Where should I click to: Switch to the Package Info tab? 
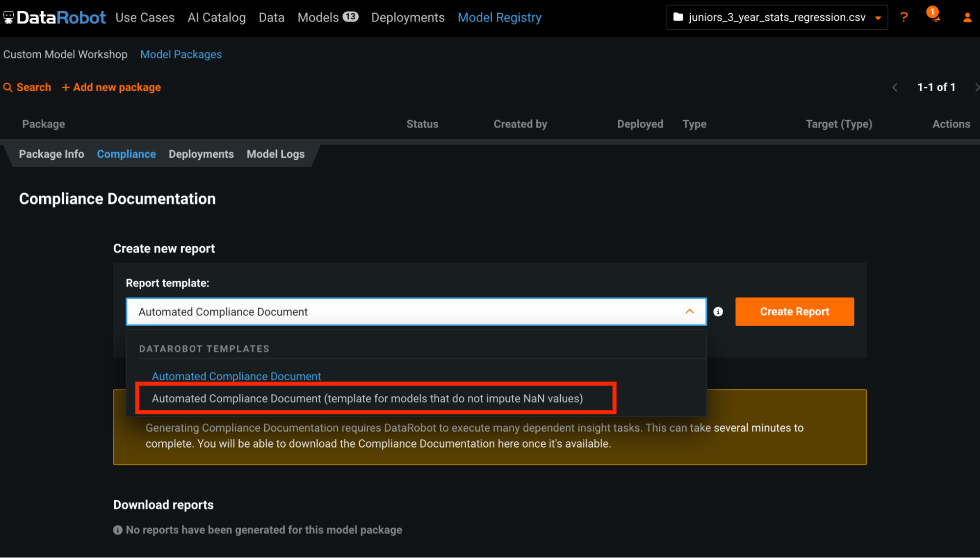click(51, 154)
